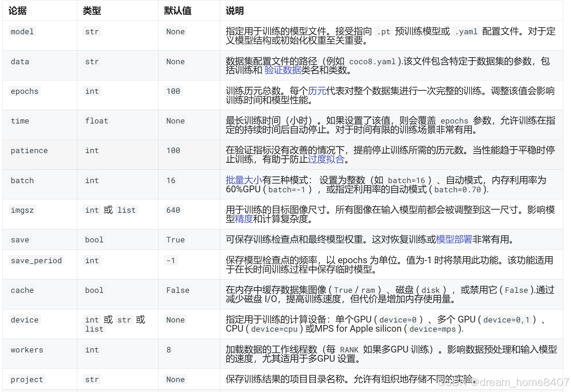Click the ram code in cache description
This screenshot has width=571, height=392.
pos(368,290)
